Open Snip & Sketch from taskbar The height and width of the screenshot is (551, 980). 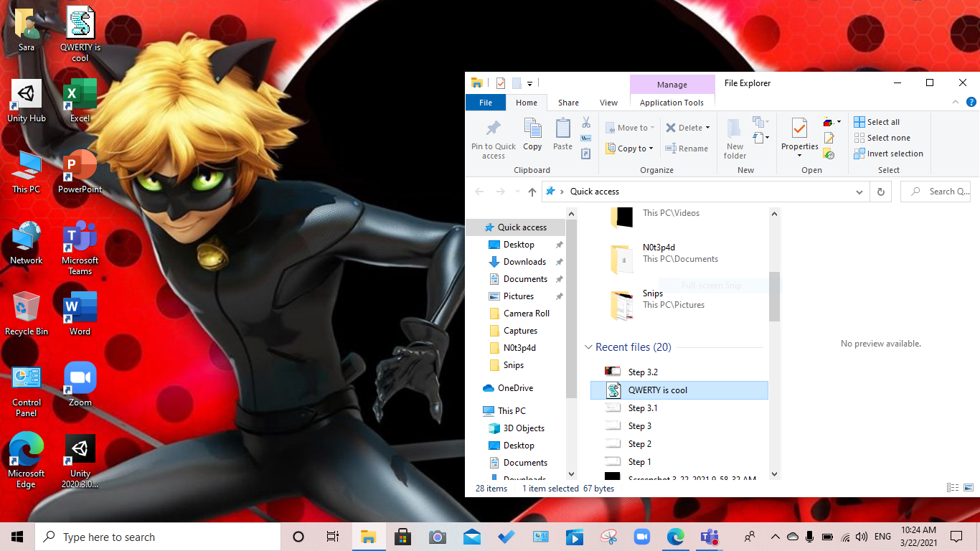[609, 537]
